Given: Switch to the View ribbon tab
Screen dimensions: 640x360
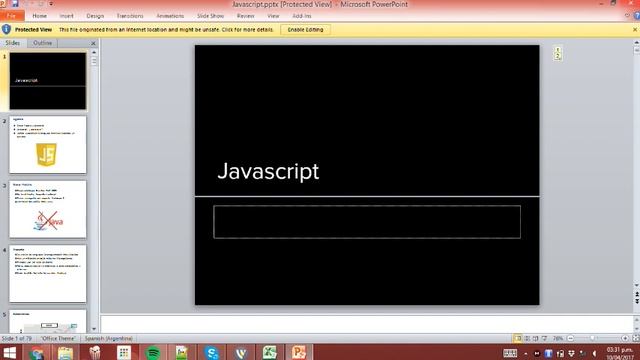Looking at the screenshot, I should [273, 16].
